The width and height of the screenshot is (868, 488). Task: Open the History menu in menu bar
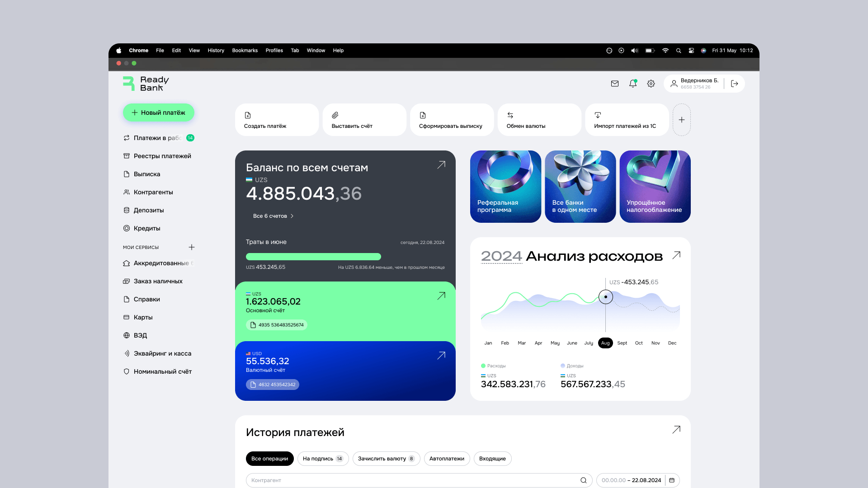pos(216,51)
